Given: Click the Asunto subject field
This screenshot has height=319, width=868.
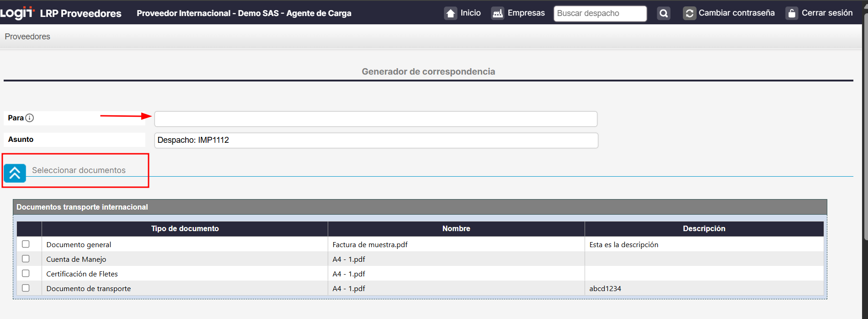Looking at the screenshot, I should pyautogui.click(x=376, y=141).
